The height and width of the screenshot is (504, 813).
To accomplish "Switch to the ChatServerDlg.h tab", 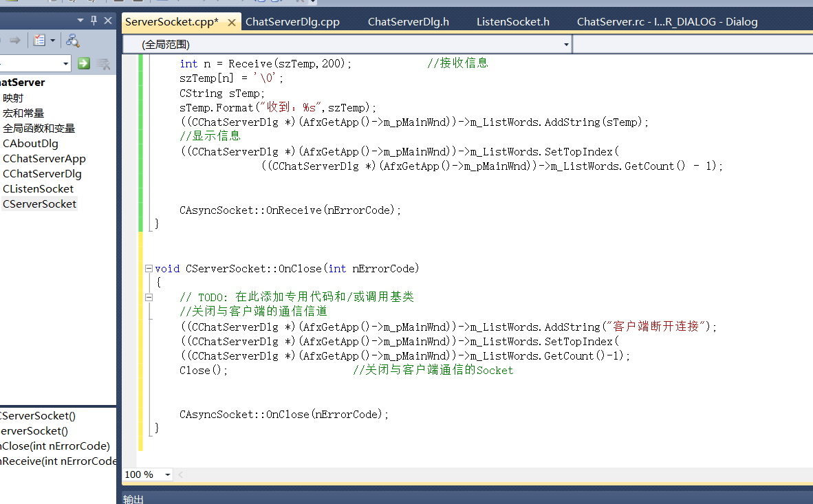I will 409,21.
